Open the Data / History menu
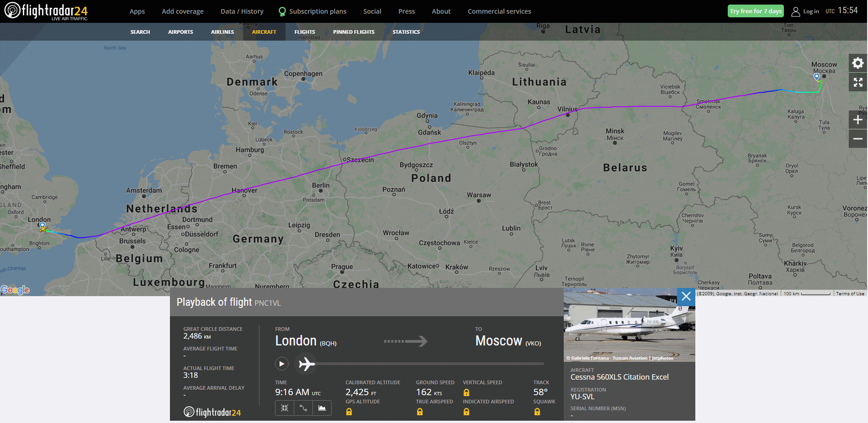 242,11
